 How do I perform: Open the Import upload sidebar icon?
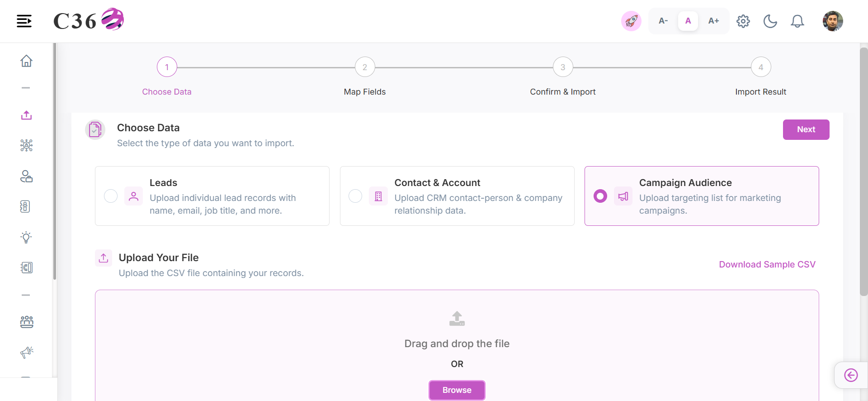(x=26, y=115)
